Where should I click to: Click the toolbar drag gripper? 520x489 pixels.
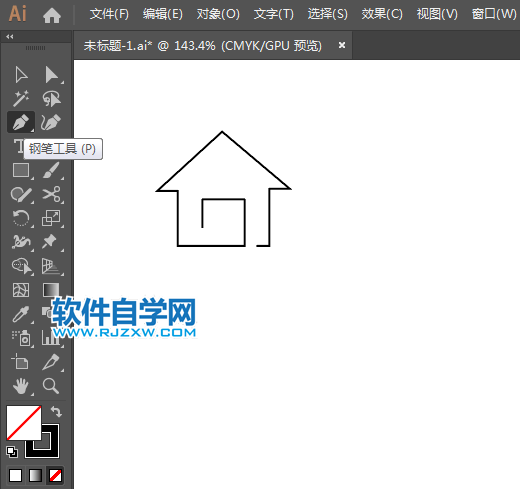click(36, 48)
